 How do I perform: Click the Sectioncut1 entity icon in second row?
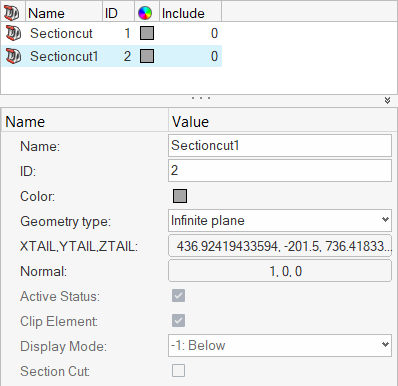(13, 56)
